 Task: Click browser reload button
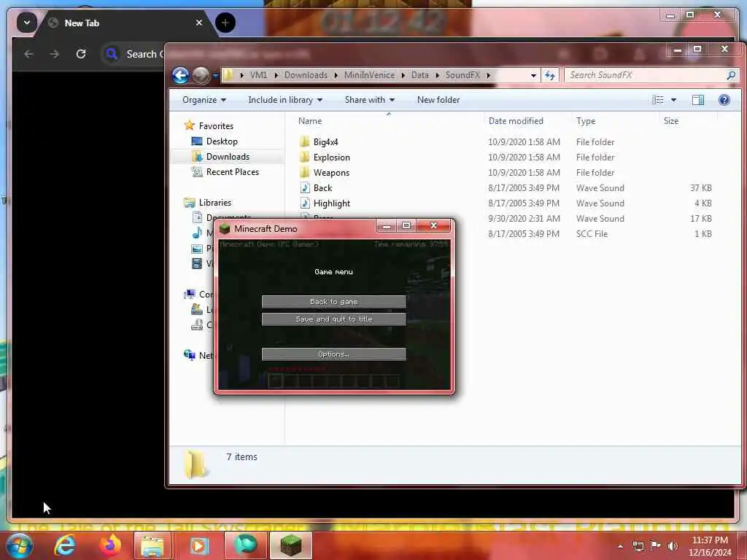pos(81,54)
